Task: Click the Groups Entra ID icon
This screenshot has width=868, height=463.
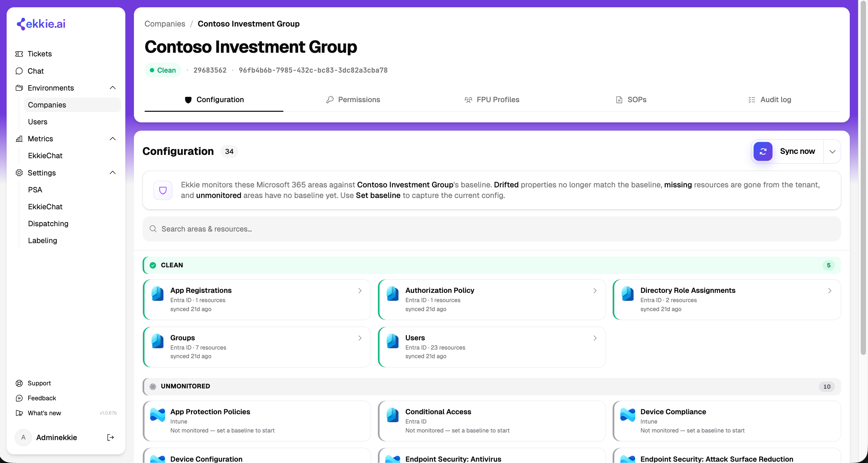Action: tap(158, 341)
